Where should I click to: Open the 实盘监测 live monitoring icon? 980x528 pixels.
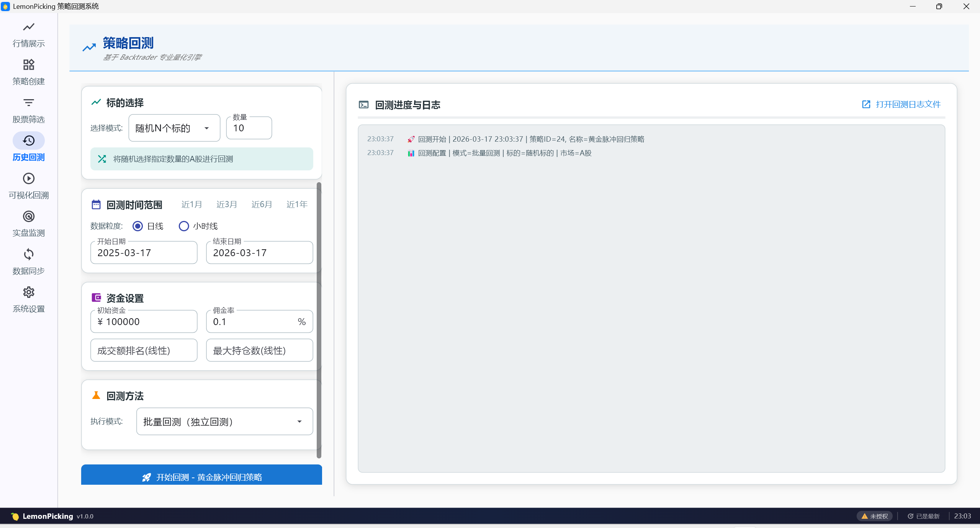(x=29, y=217)
